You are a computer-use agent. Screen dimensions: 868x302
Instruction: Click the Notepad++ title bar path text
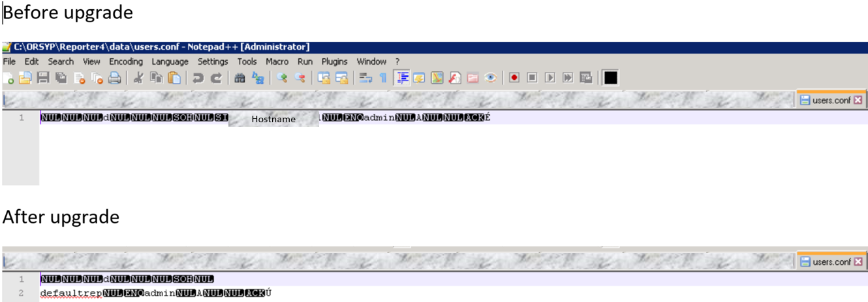tap(161, 47)
